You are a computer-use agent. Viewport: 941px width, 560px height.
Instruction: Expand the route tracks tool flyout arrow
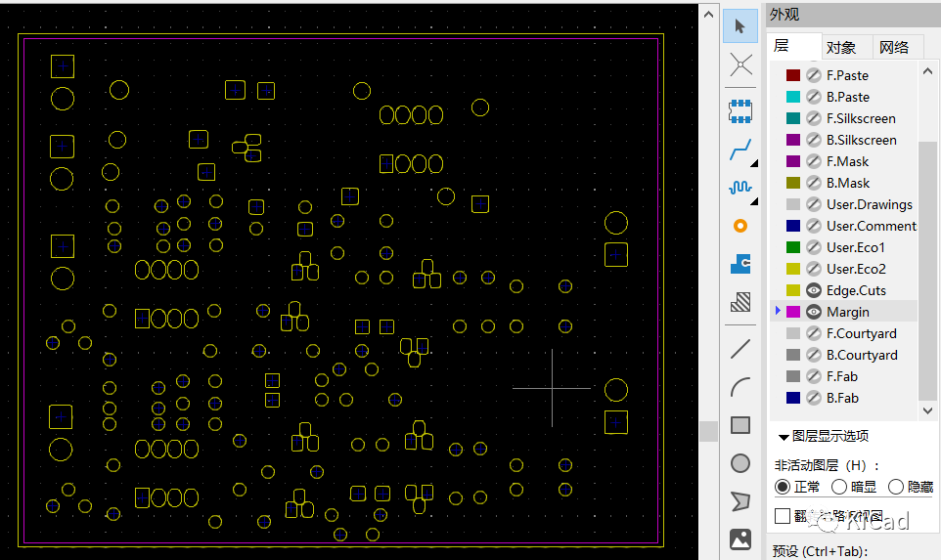[754, 163]
